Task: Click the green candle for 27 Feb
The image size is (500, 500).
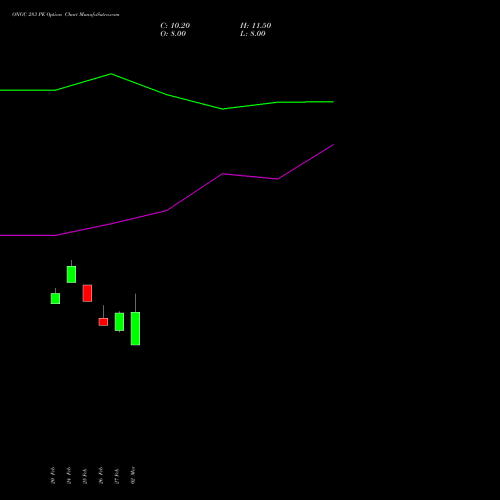Action: [119, 322]
